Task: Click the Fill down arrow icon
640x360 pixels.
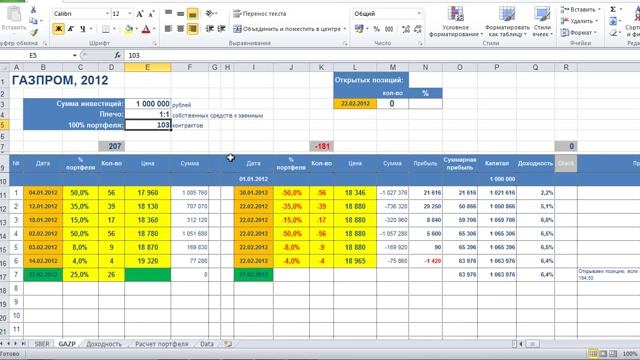Action: click(613, 21)
